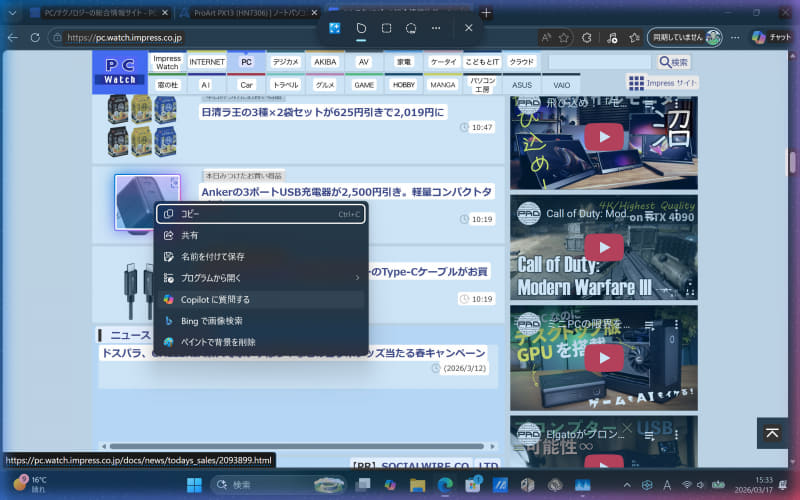Open the VAIO navigation link
800x500 pixels.
pyautogui.click(x=562, y=85)
